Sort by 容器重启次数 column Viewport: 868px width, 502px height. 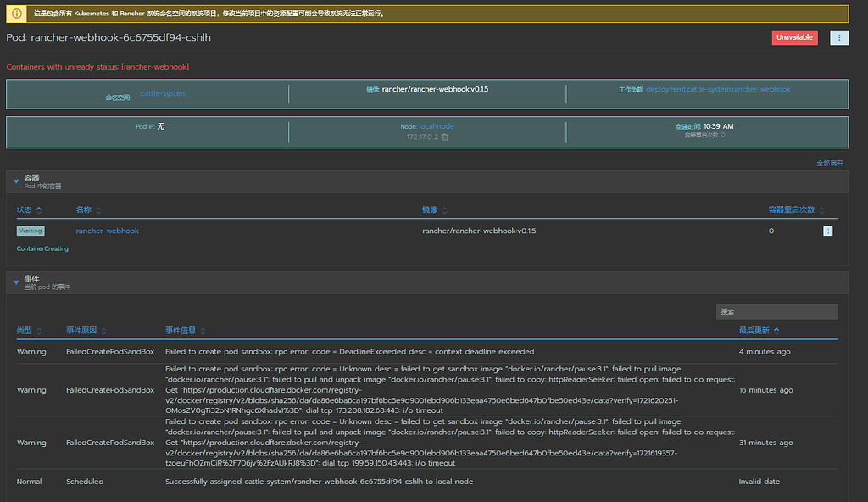tap(822, 209)
